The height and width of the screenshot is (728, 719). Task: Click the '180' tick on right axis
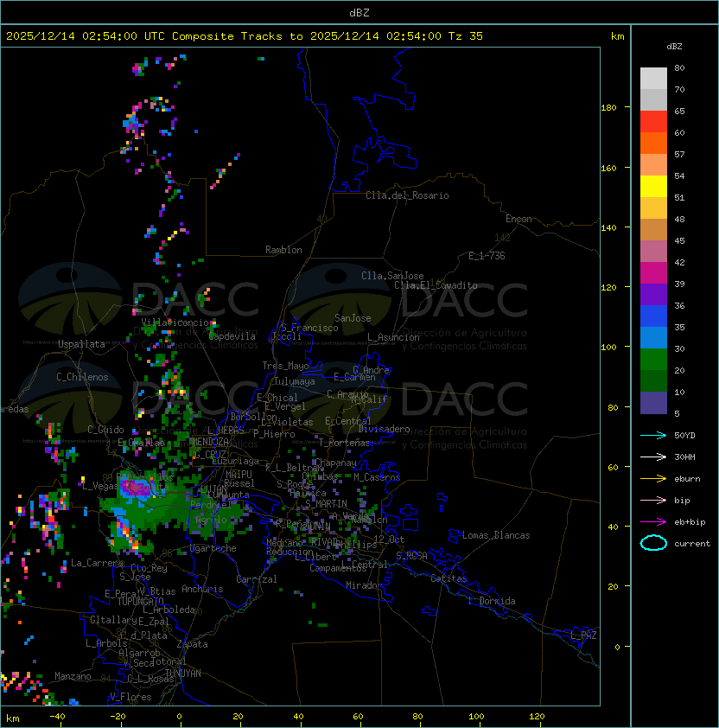click(x=608, y=107)
